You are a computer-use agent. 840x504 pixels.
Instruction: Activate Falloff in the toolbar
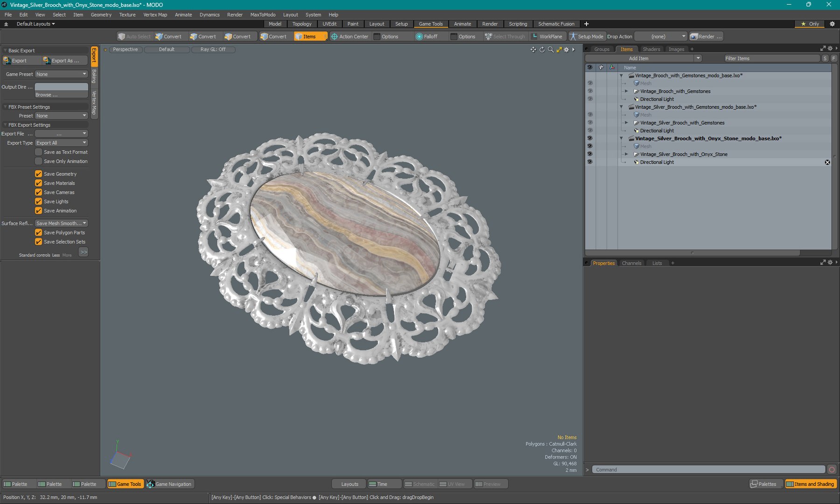click(427, 36)
